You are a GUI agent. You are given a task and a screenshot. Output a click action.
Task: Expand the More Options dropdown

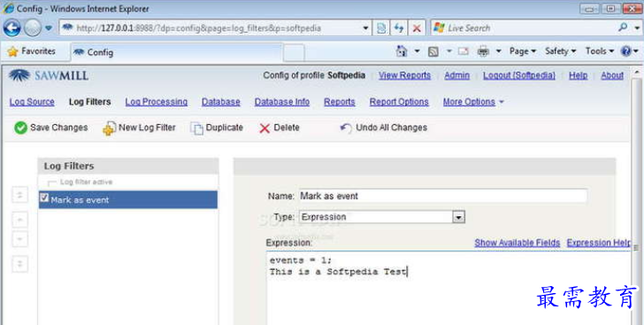coord(473,102)
